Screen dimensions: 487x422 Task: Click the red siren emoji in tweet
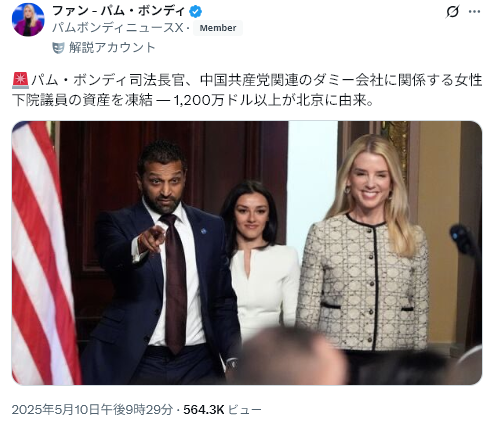pos(20,81)
